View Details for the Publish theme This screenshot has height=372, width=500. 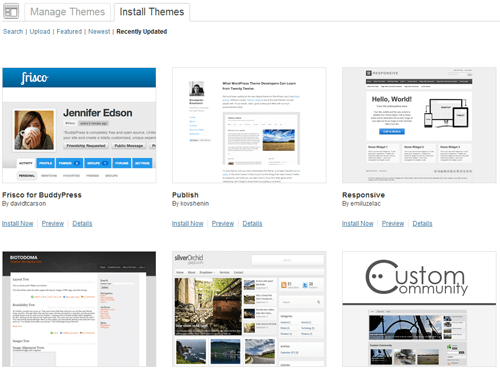point(252,223)
